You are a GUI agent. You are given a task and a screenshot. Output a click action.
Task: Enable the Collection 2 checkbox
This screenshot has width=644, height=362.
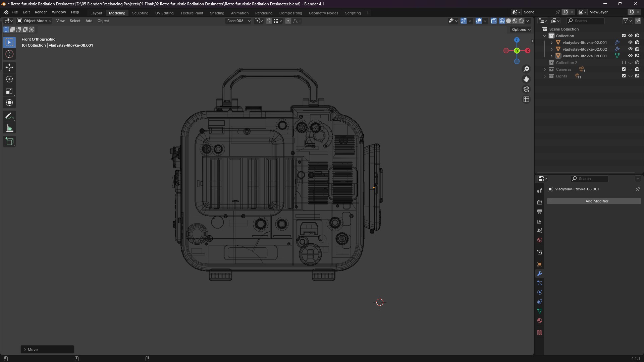624,63
